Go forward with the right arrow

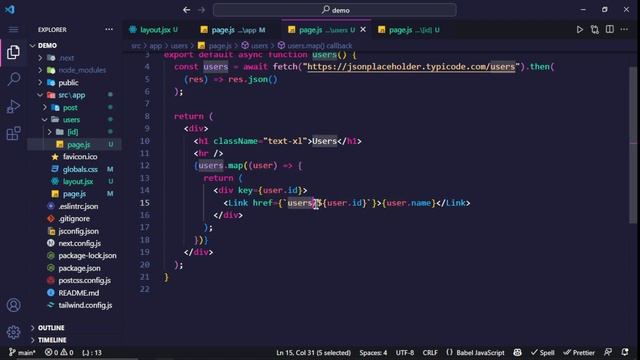point(201,10)
